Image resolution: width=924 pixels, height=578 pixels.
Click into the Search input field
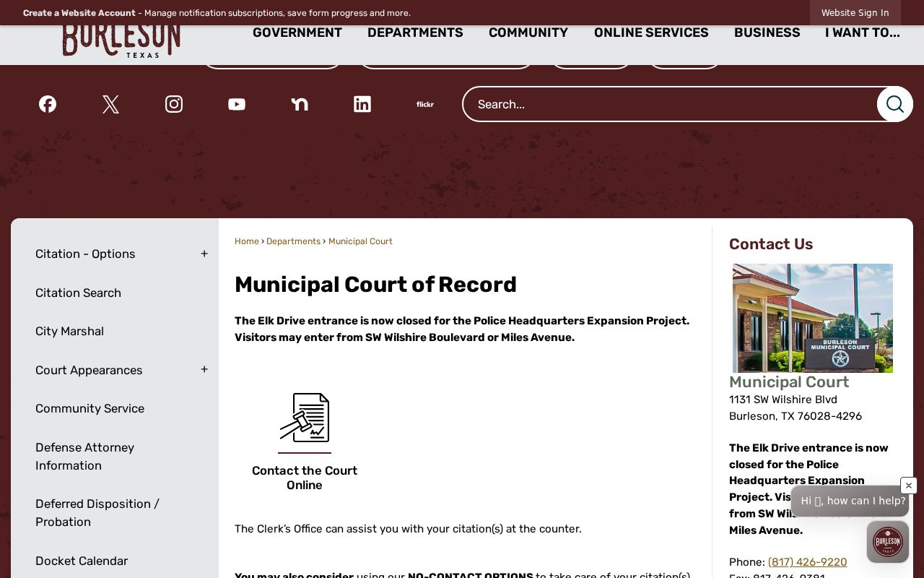(x=669, y=104)
